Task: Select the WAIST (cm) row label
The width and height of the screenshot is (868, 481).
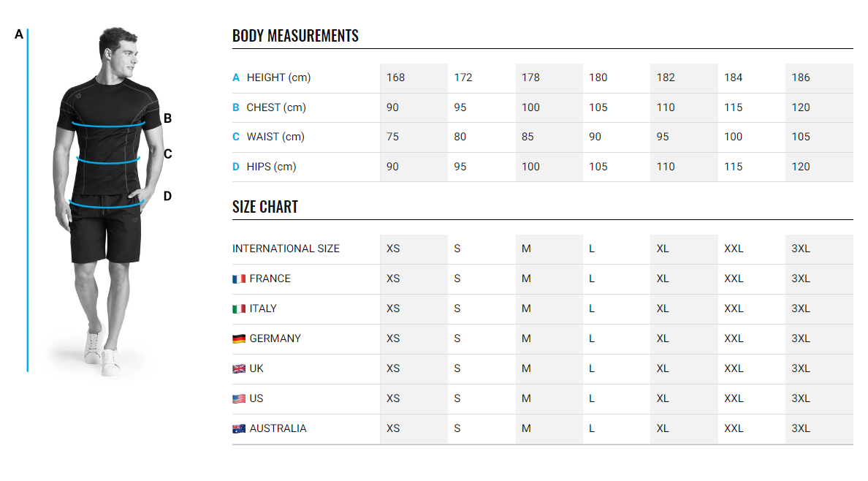Action: 275,137
